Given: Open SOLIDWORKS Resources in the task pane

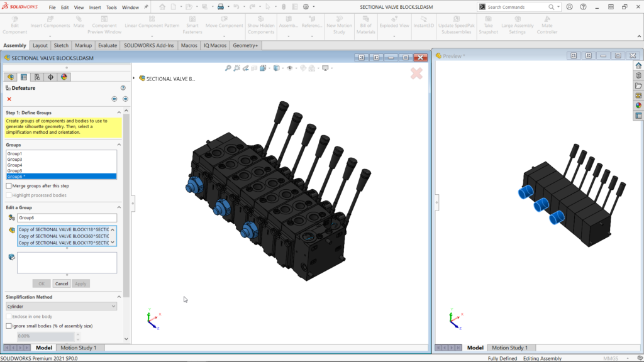Looking at the screenshot, I should click(x=638, y=65).
